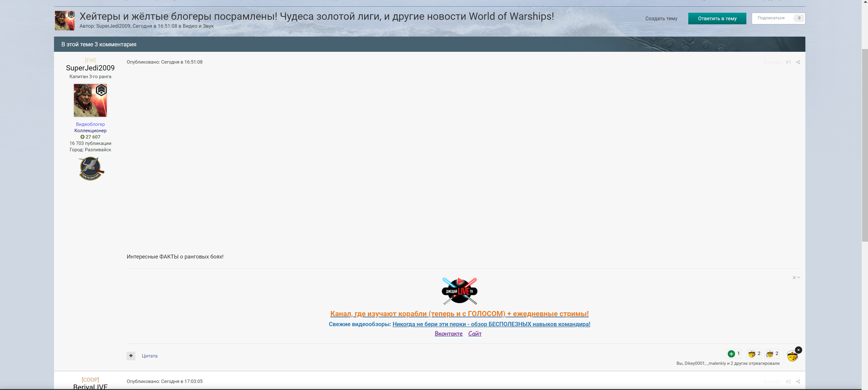Viewport: 868px width, 390px height.
Task: Open the Никогда не бери эти перки video link
Action: [491, 324]
